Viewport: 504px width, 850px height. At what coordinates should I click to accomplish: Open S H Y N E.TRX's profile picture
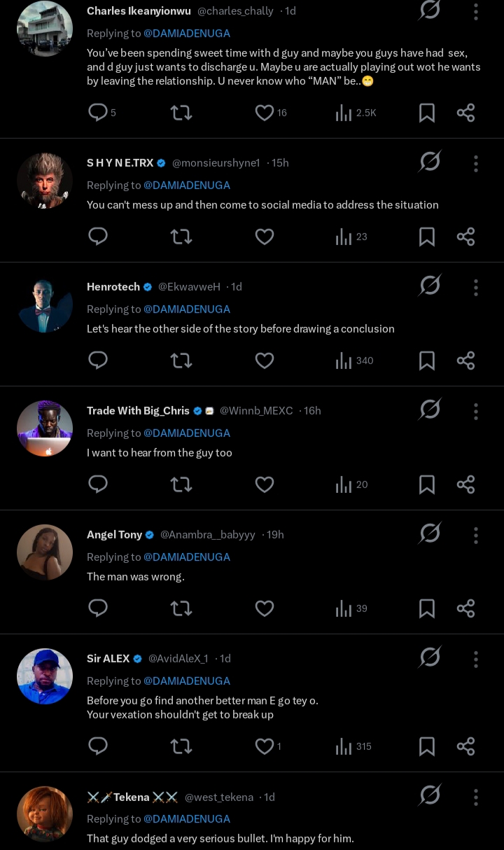tap(45, 181)
